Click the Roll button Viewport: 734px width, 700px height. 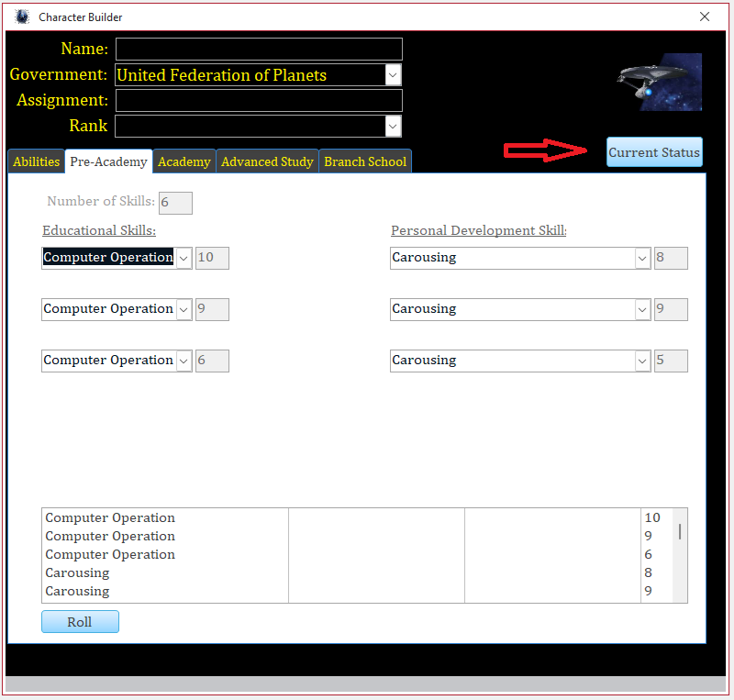pyautogui.click(x=80, y=622)
